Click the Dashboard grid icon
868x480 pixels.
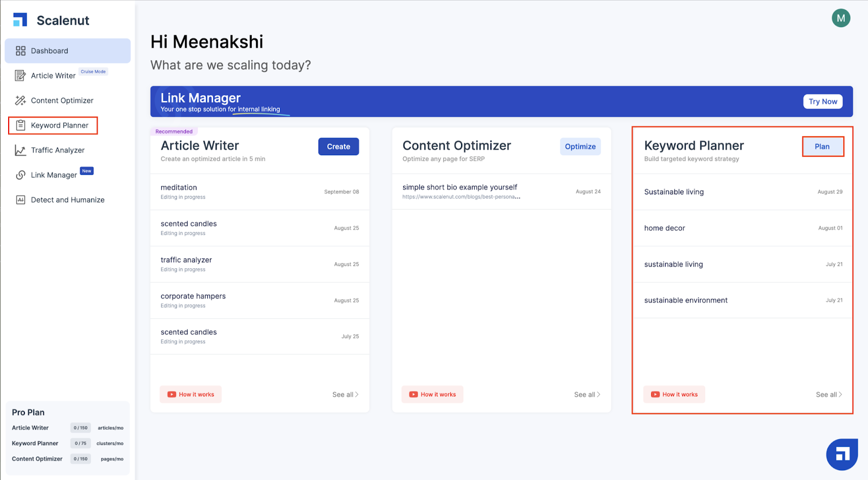(x=21, y=50)
